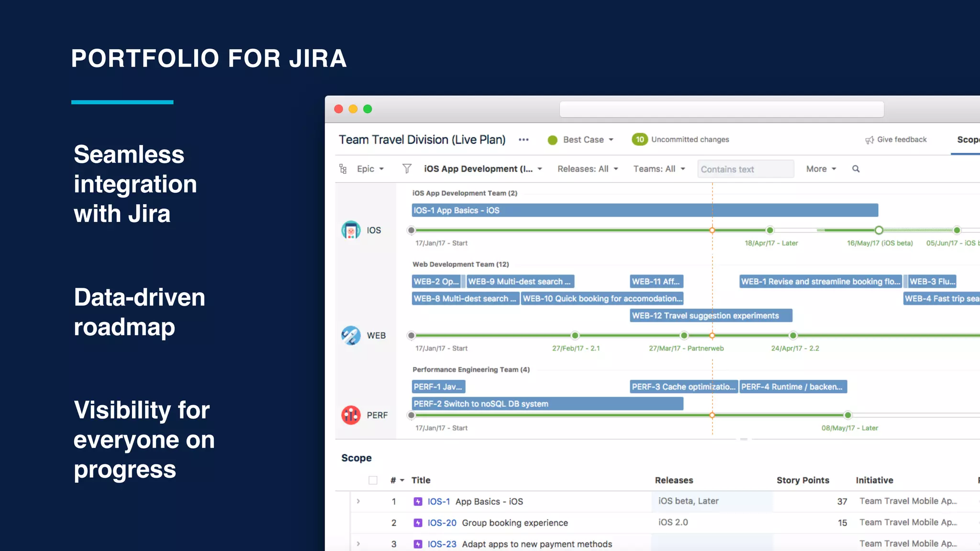Click the 'iOS beta, Later' releases cell
This screenshot has width=980, height=551.
[712, 501]
